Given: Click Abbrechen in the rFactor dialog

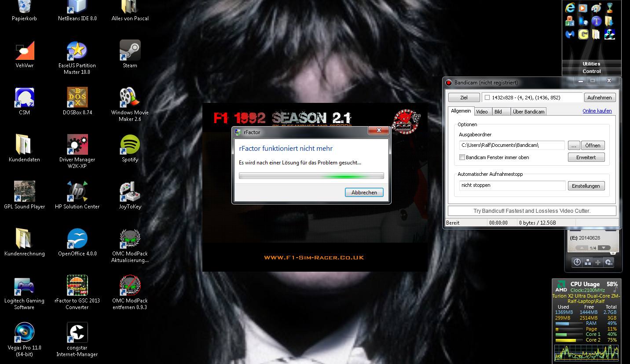Looking at the screenshot, I should pos(364,193).
